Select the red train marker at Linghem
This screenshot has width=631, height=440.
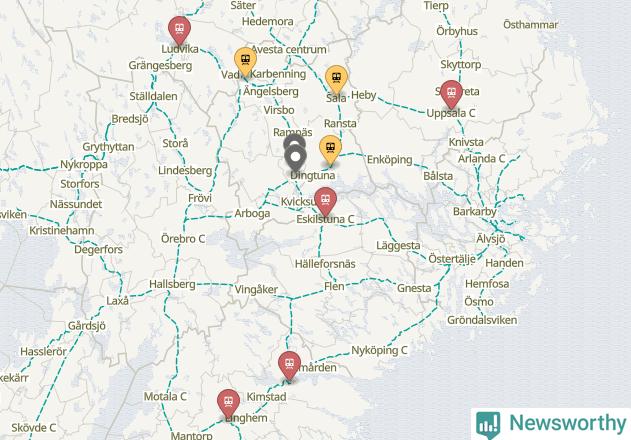pyautogui.click(x=228, y=402)
